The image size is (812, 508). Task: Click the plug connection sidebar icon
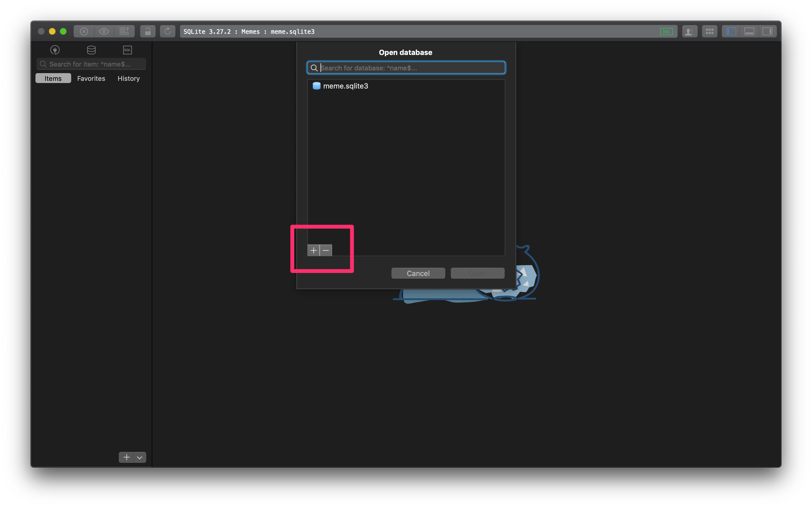55,50
